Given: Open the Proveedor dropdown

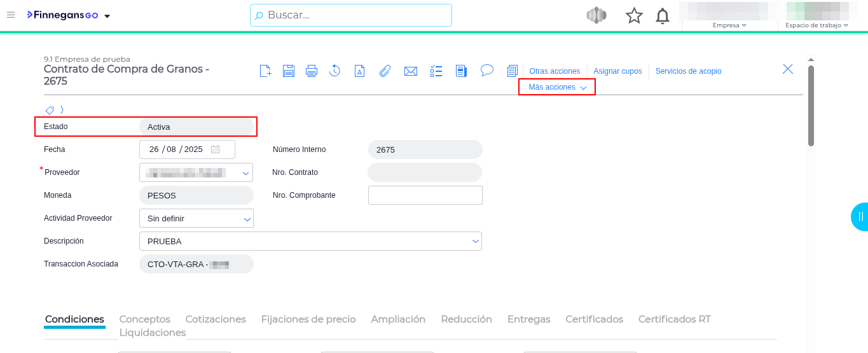Looking at the screenshot, I should tap(245, 173).
